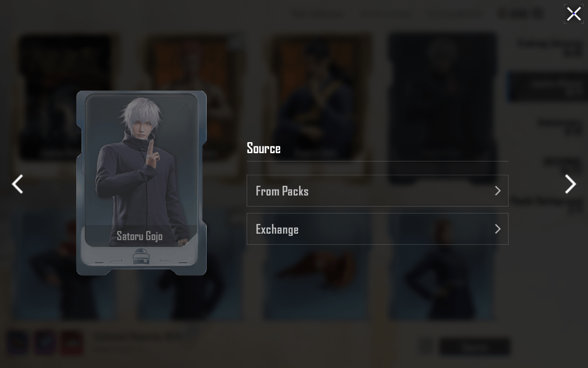The height and width of the screenshot is (368, 588).
Task: Click the blurred Twitter share icon
Action: (x=45, y=344)
